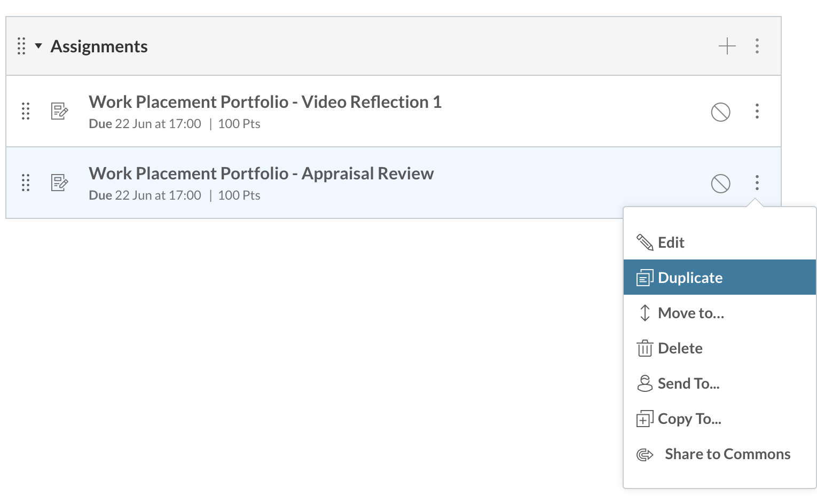
Task: Click the Video Reflection 1 assignment icon
Action: tap(59, 111)
